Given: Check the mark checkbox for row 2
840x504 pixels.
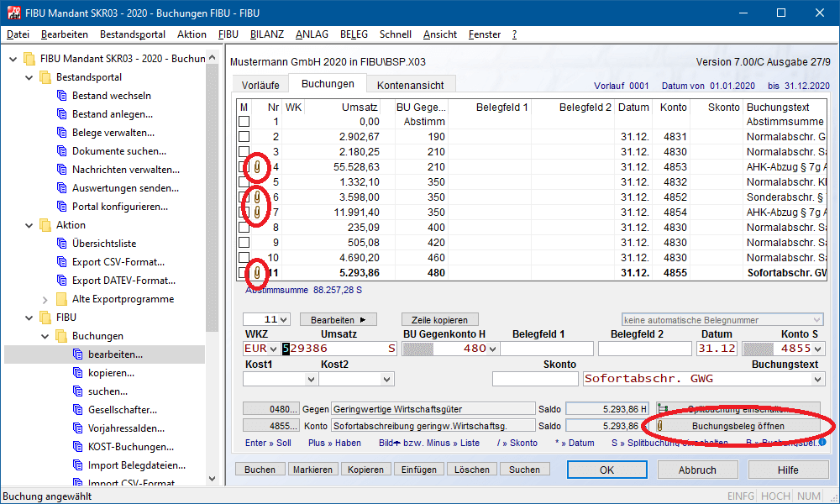Looking at the screenshot, I should point(244,137).
